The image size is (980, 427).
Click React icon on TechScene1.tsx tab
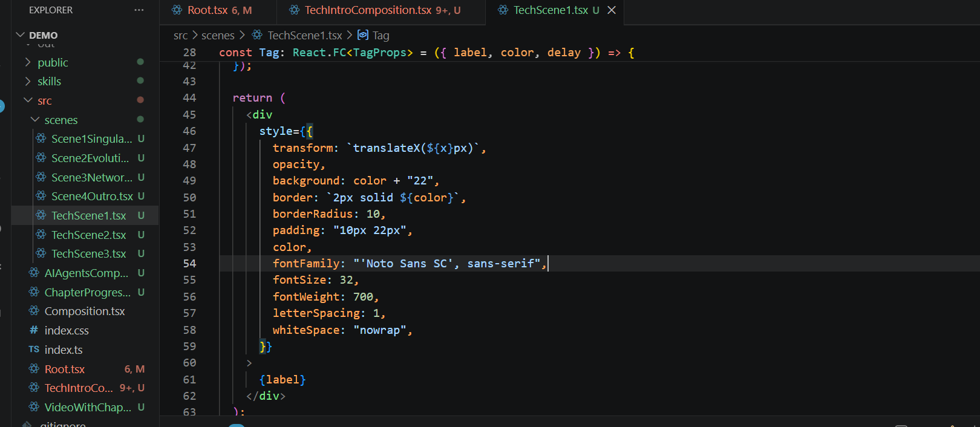[503, 10]
